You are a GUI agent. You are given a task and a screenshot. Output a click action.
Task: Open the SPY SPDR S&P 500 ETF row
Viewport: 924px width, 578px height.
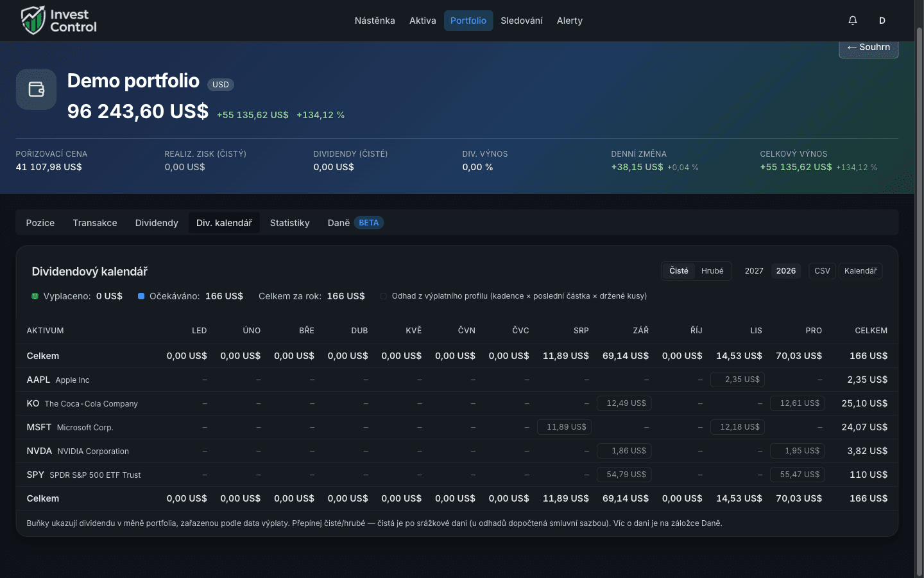[x=457, y=475]
